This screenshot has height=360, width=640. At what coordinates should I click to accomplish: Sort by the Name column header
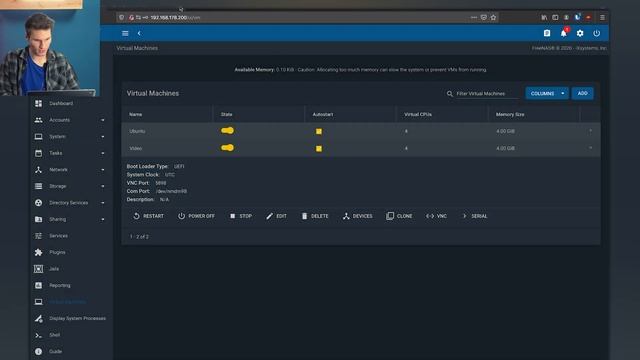point(136,115)
